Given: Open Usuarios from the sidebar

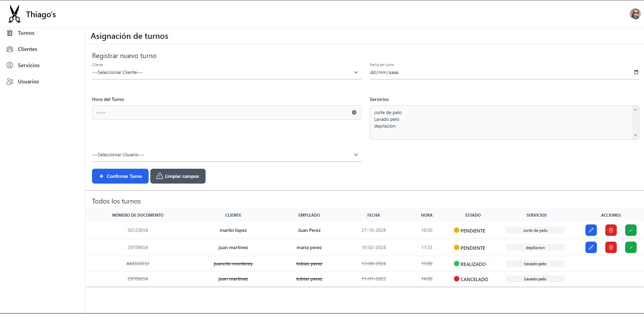Looking at the screenshot, I should coord(28,81).
